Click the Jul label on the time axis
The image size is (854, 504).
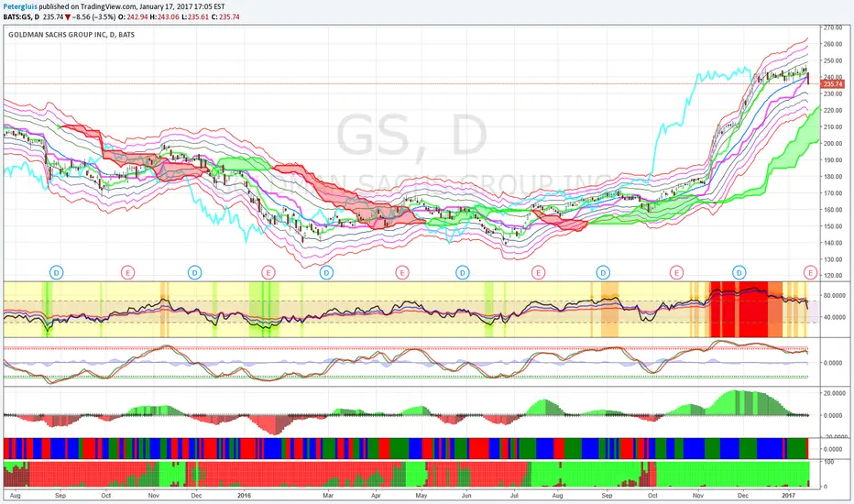click(514, 496)
